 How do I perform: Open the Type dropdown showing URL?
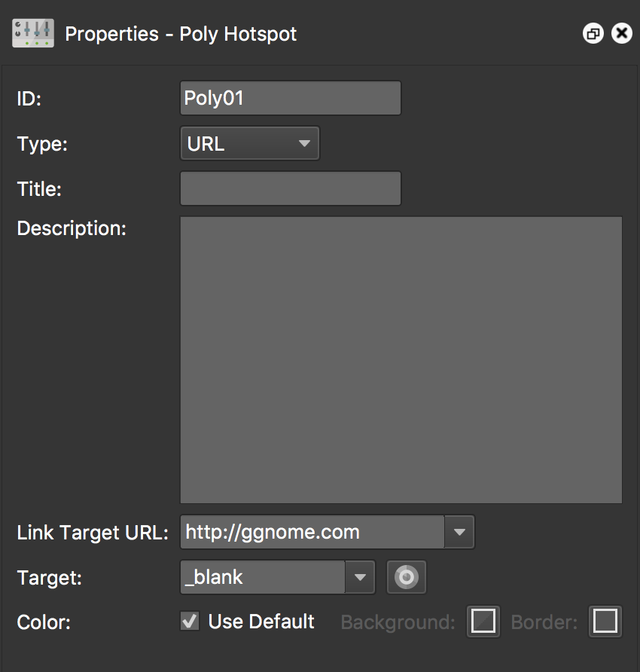coord(250,143)
